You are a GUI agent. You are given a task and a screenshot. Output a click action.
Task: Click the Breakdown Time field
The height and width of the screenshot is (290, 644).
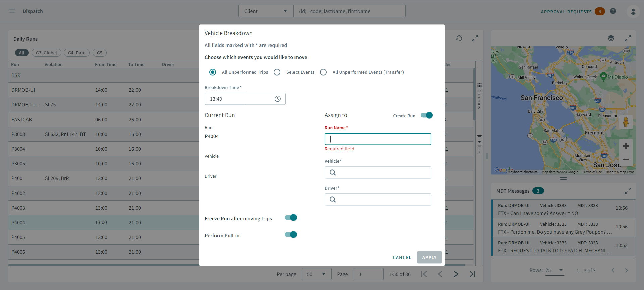click(245, 99)
